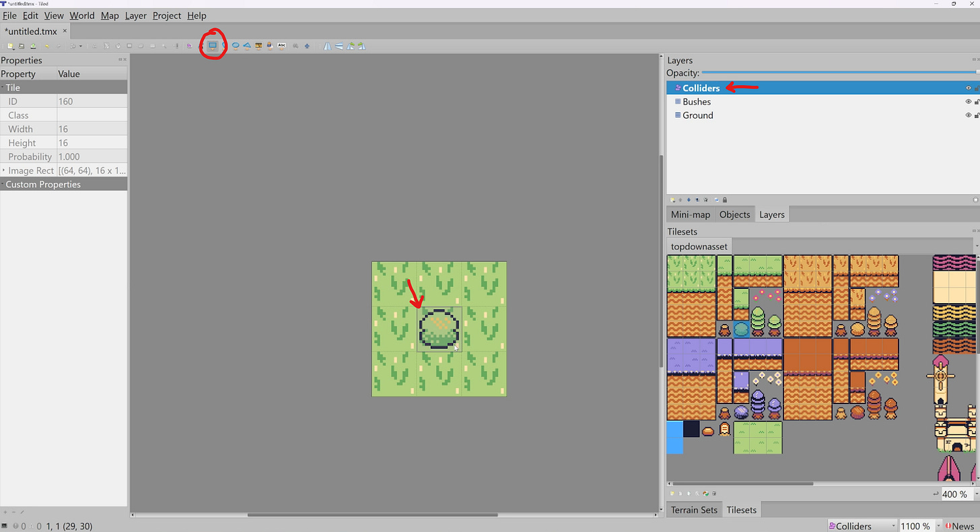Click the New Layer icon below the Layers panel
The height and width of the screenshot is (532, 980).
pos(672,199)
